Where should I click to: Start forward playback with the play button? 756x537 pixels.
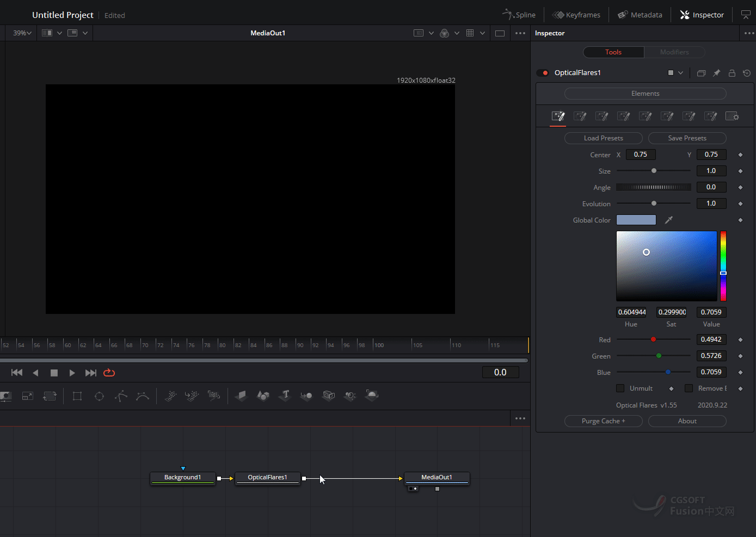72,373
